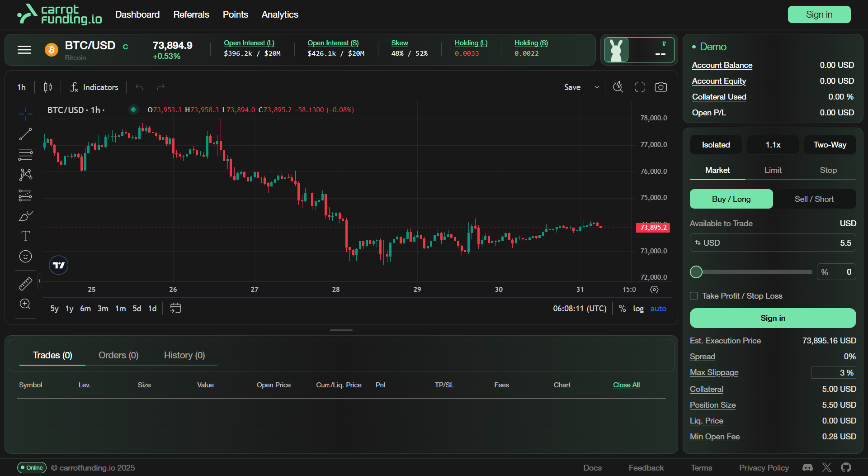Open the rabbit avatar rank panel

pyautogui.click(x=639, y=50)
